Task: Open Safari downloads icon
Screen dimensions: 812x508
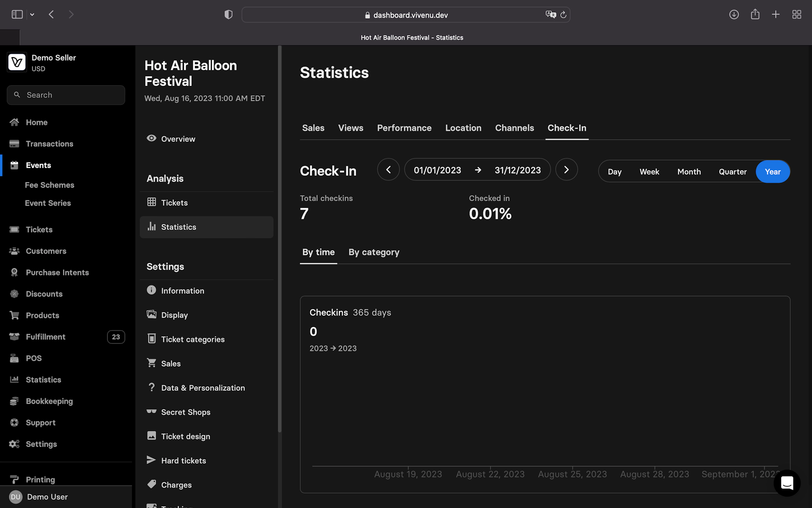Action: [734, 15]
